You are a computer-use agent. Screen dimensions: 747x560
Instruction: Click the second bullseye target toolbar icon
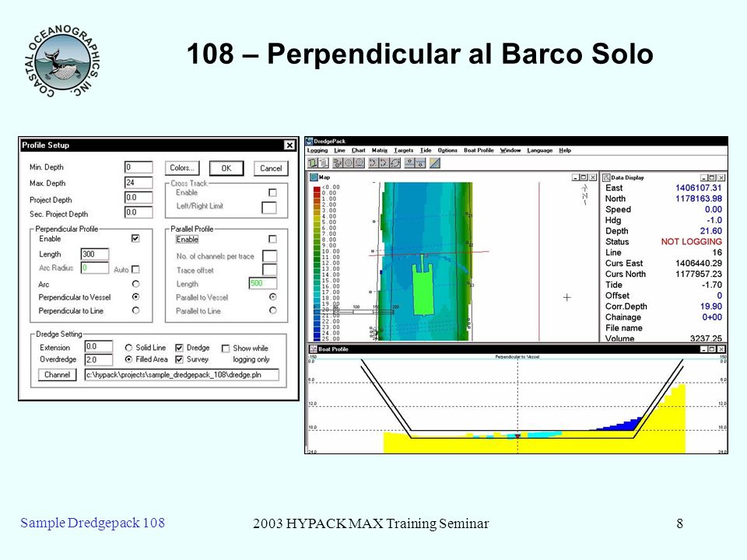359,163
